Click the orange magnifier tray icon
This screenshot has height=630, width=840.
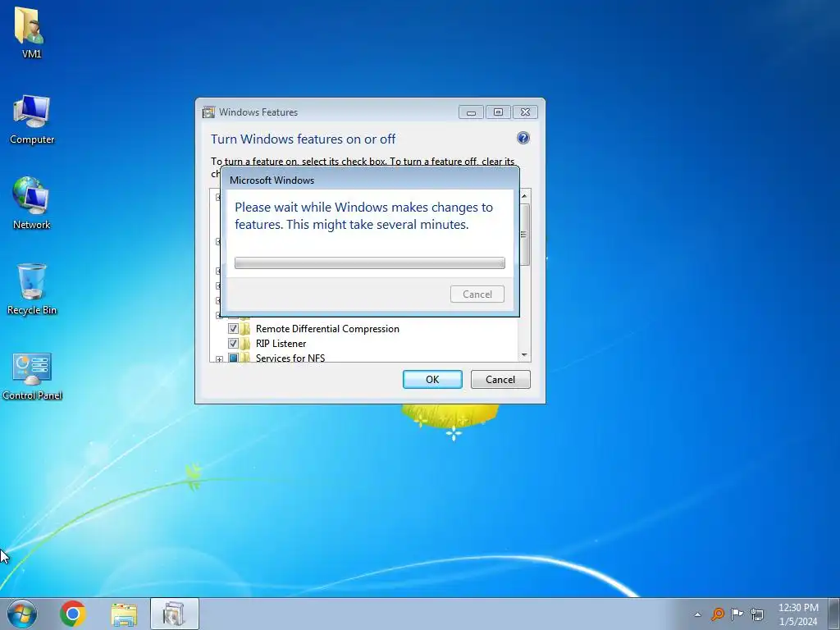coord(717,614)
